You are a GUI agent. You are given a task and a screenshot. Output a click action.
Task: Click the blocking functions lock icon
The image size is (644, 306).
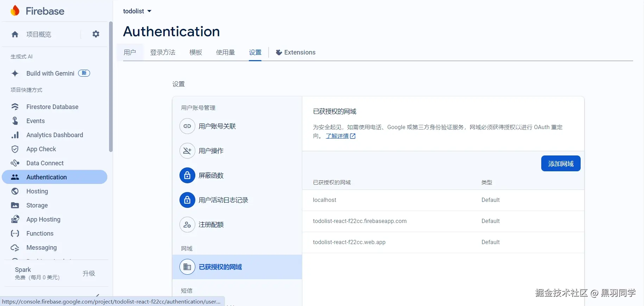point(187,175)
